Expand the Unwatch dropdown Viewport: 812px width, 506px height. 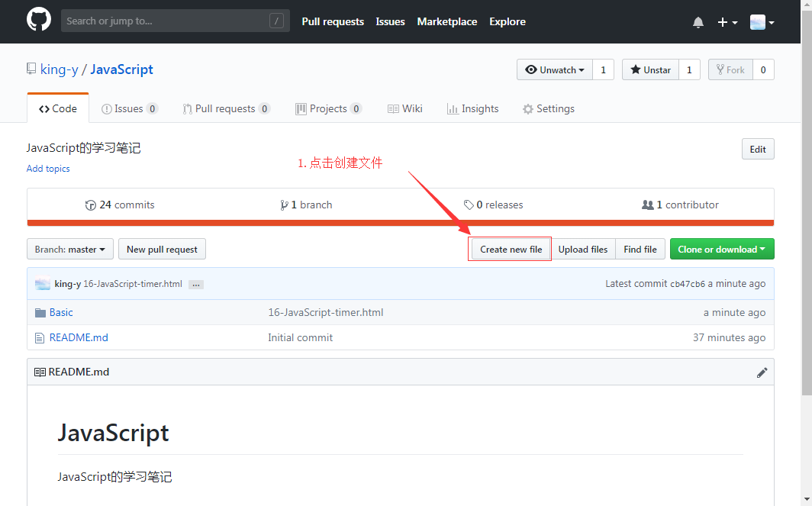point(555,69)
